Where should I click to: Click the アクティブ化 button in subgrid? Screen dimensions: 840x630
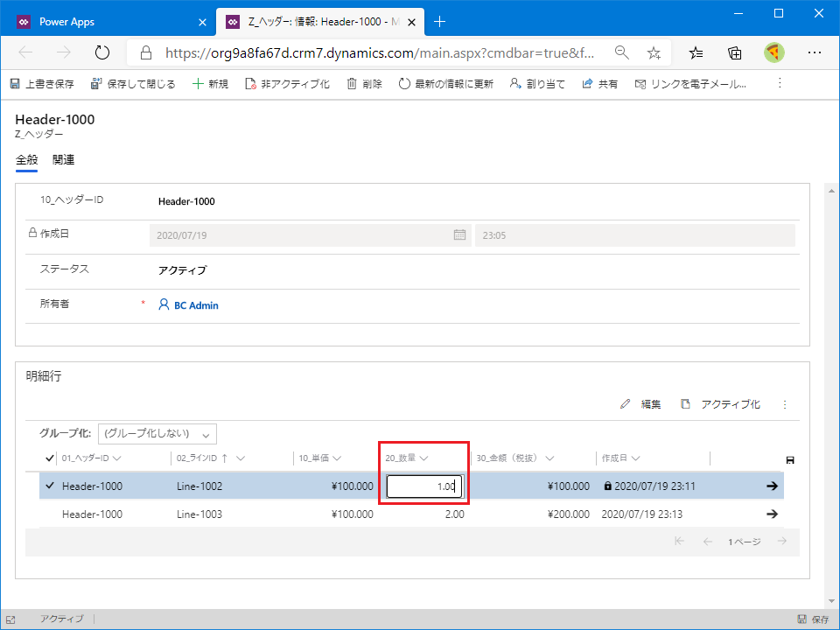point(721,404)
